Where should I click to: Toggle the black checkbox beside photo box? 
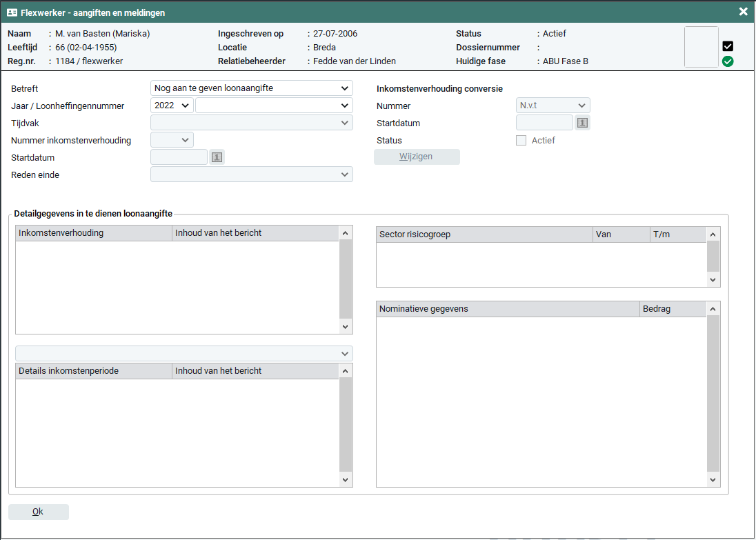tap(728, 46)
